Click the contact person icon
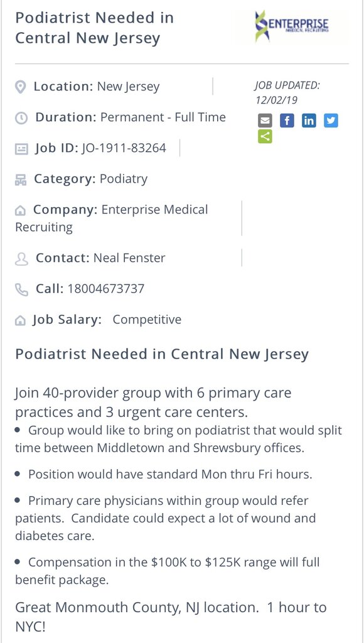 click(x=21, y=259)
